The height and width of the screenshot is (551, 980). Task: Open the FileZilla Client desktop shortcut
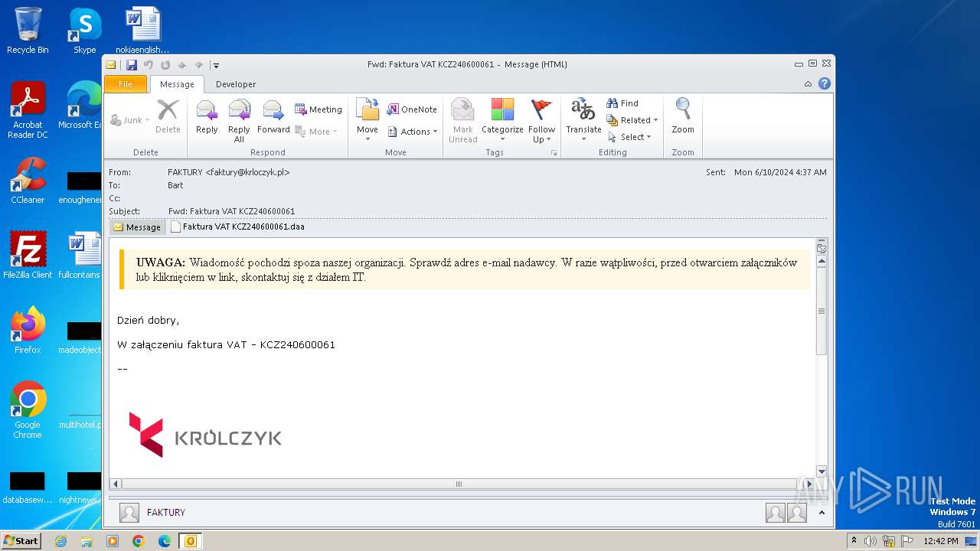click(28, 255)
